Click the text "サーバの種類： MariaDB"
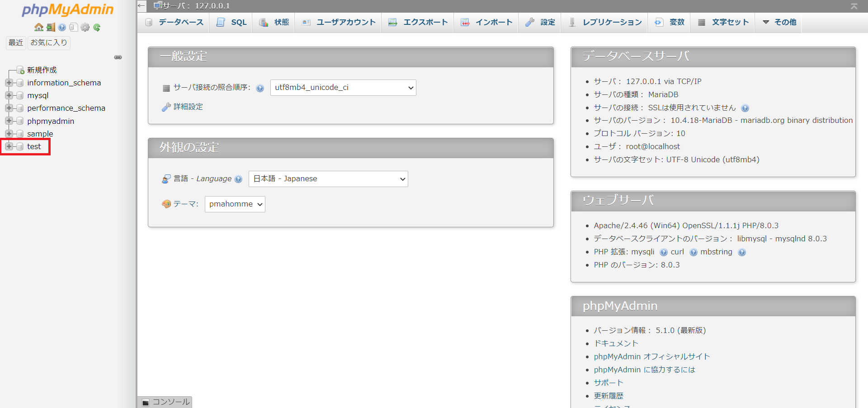 [x=636, y=94]
